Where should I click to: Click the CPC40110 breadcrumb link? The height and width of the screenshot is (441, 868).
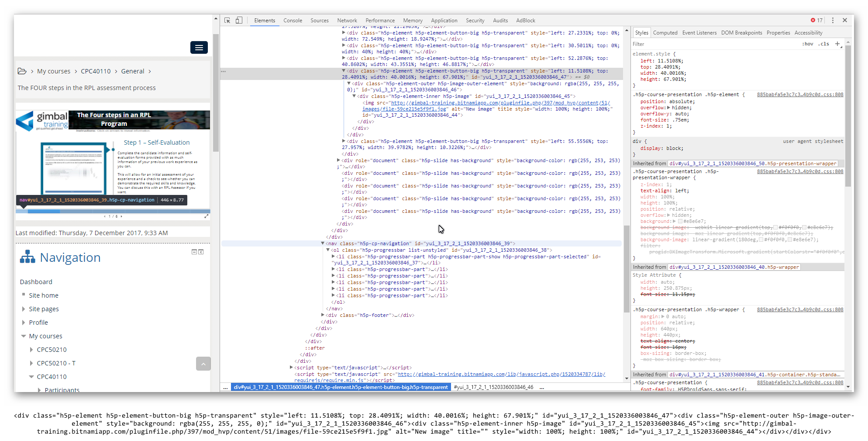point(96,71)
